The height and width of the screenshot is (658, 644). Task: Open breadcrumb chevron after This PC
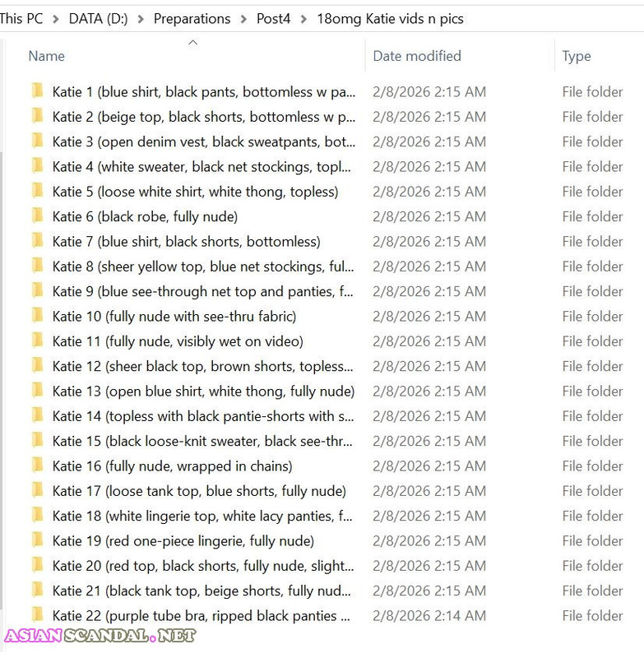55,19
